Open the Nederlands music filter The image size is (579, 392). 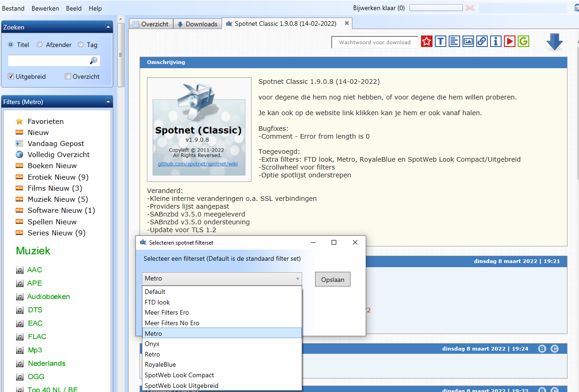47,363
